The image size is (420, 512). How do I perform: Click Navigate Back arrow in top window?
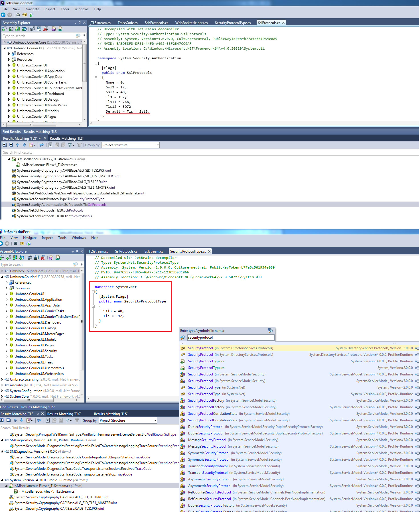[x=3, y=15]
